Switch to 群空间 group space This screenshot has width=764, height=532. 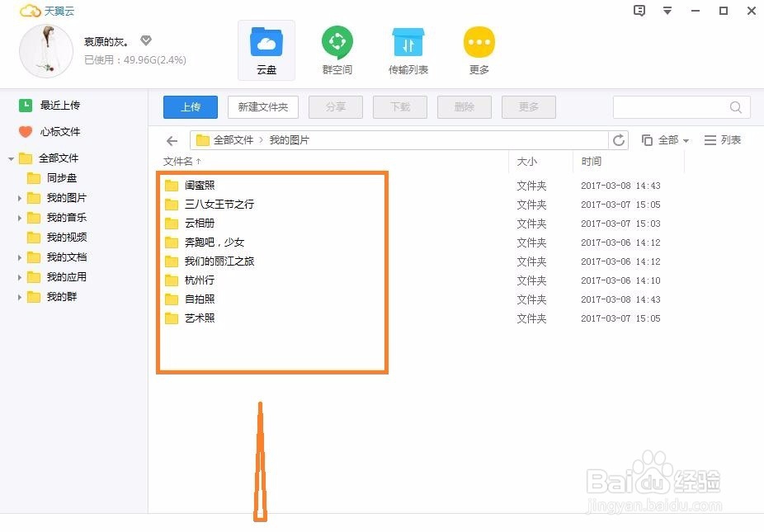(x=337, y=49)
